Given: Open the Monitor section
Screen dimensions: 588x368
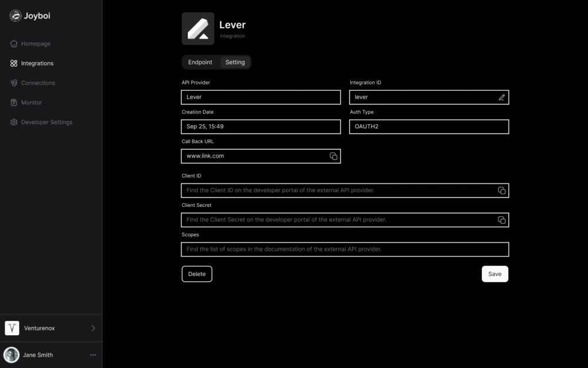Looking at the screenshot, I should 26,102.
